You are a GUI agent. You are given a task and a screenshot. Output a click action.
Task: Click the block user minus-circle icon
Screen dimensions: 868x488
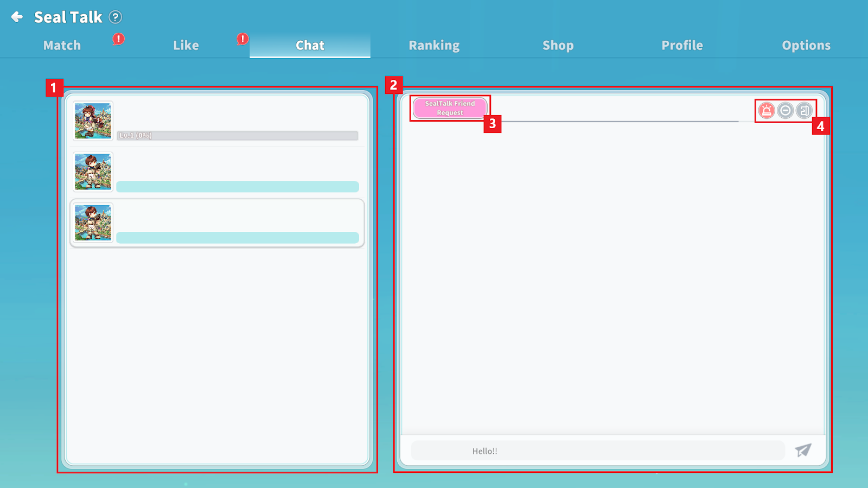click(x=785, y=111)
